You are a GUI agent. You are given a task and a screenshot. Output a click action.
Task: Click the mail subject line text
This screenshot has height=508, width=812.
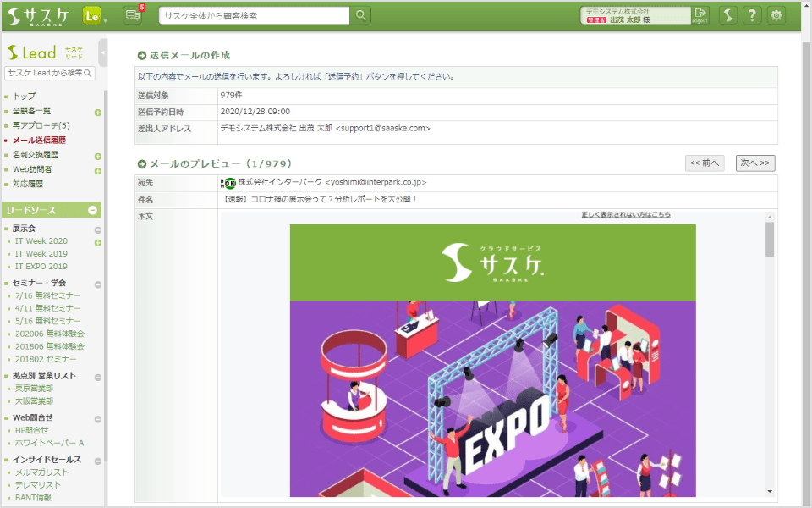(320, 199)
